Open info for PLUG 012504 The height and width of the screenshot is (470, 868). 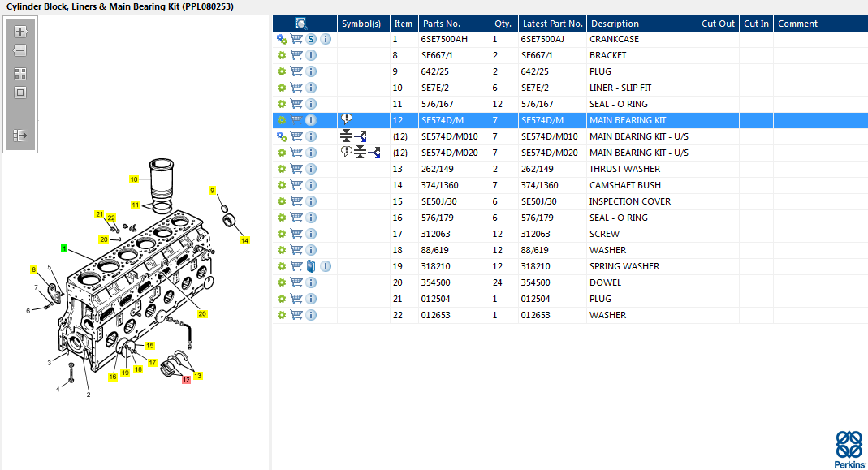[x=311, y=299]
